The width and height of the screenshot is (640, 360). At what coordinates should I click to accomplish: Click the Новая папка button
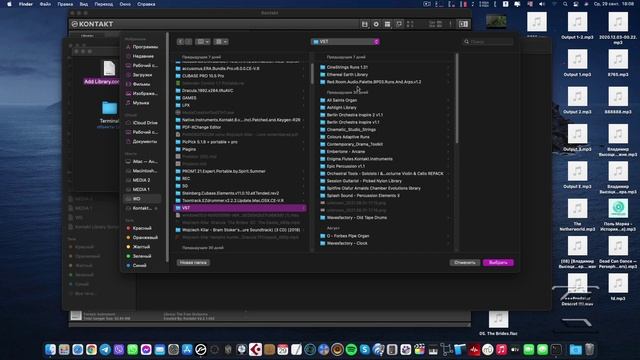pos(193,262)
